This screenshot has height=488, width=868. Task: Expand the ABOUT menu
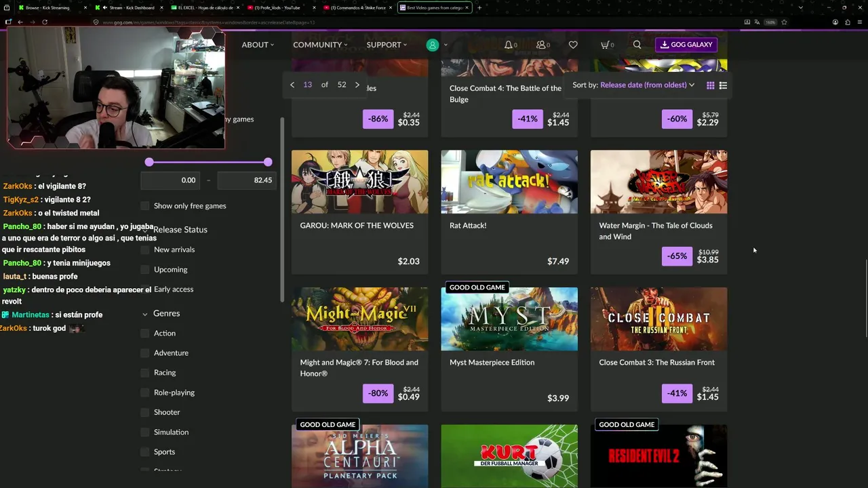pyautogui.click(x=258, y=45)
